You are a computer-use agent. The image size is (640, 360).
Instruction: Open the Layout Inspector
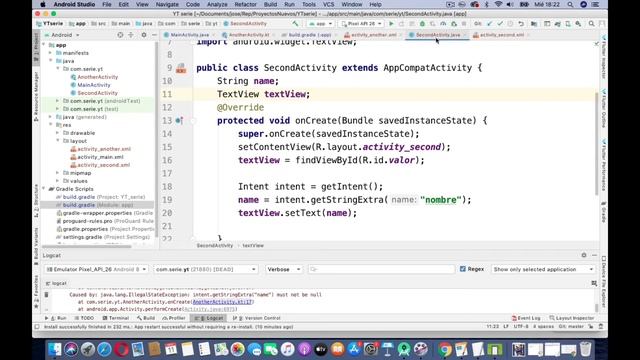point(571,318)
